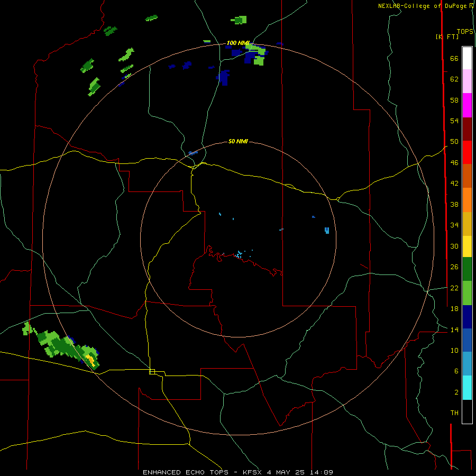
Task: Click the legend value 2
Action: click(456, 392)
